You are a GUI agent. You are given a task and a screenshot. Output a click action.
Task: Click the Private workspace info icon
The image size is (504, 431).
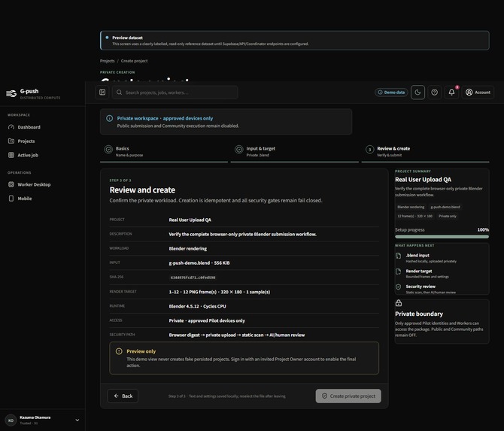coord(109,119)
